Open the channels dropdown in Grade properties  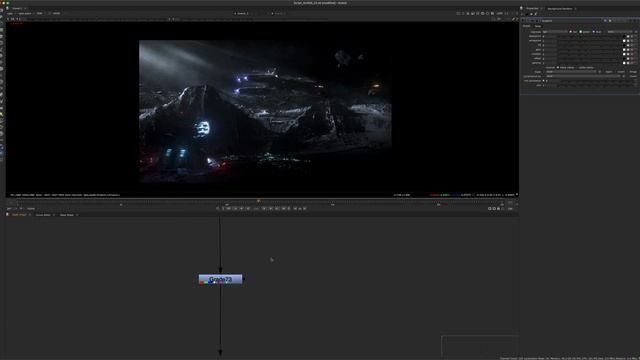click(x=555, y=32)
